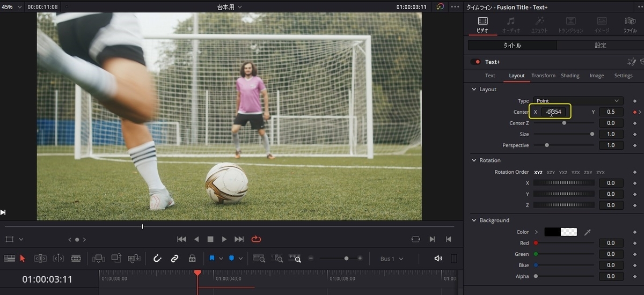Open the Text tab of Text+
This screenshot has height=295, width=644.
pos(490,76)
